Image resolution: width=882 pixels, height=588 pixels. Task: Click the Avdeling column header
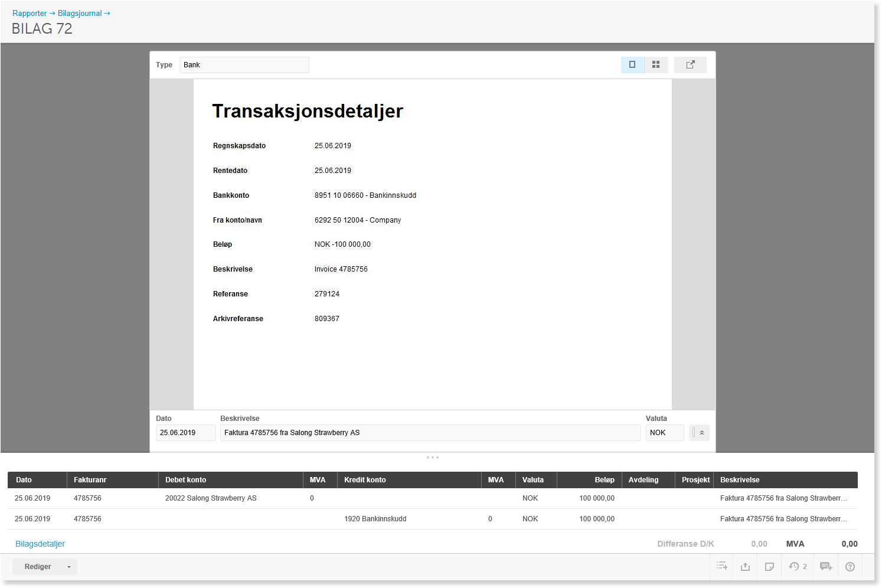(648, 480)
